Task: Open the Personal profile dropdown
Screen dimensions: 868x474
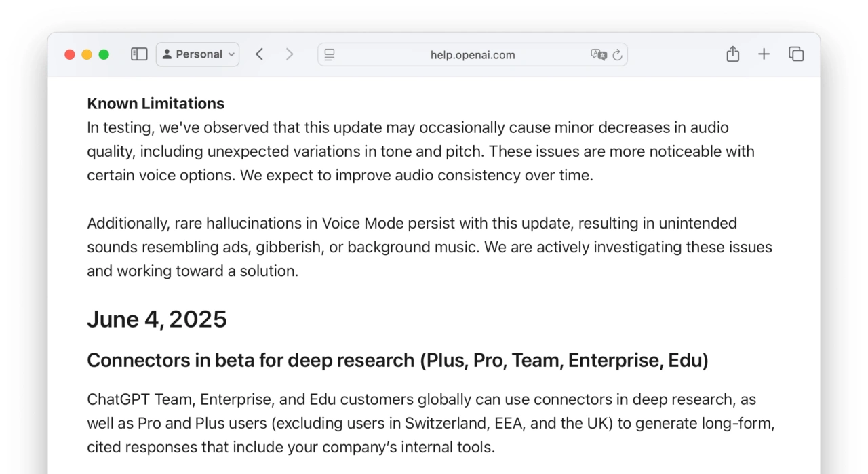Action: point(197,54)
